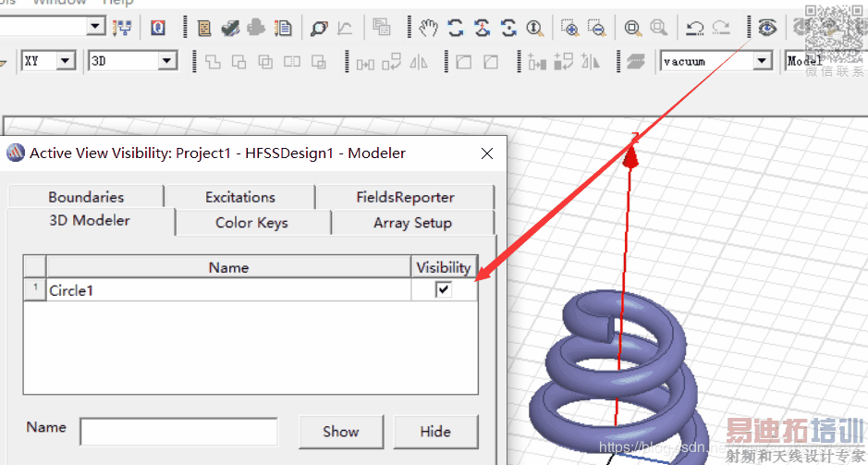Screen dimensions: 868x465
Task: Select the Pan hand tool
Action: [x=427, y=28]
